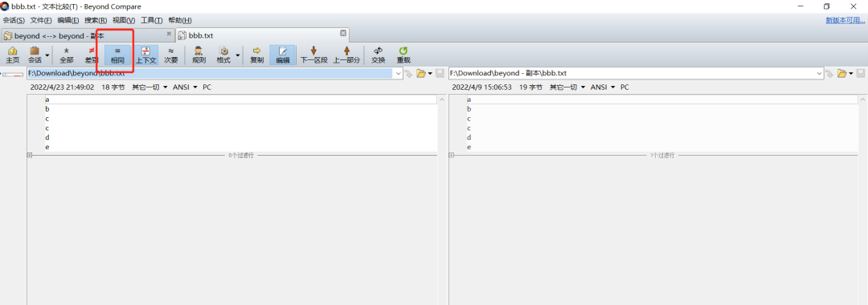Open the 会话(S) menu
The width and height of the screenshot is (868, 305).
coord(14,20)
